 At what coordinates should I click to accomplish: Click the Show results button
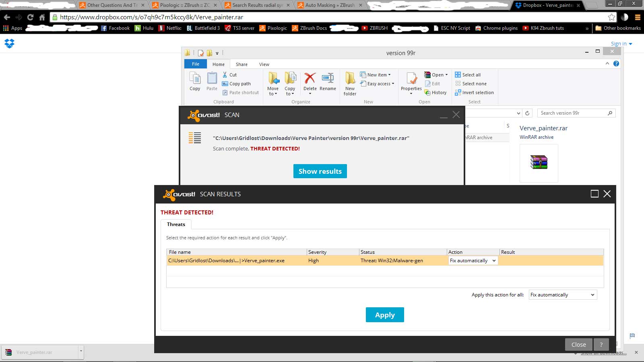[320, 171]
